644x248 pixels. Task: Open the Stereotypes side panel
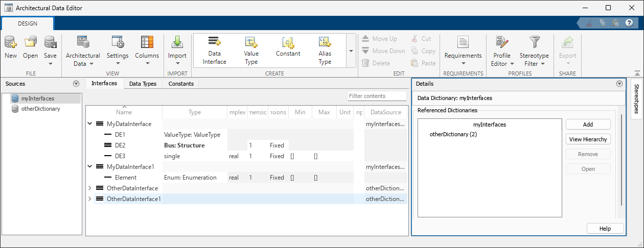636,98
